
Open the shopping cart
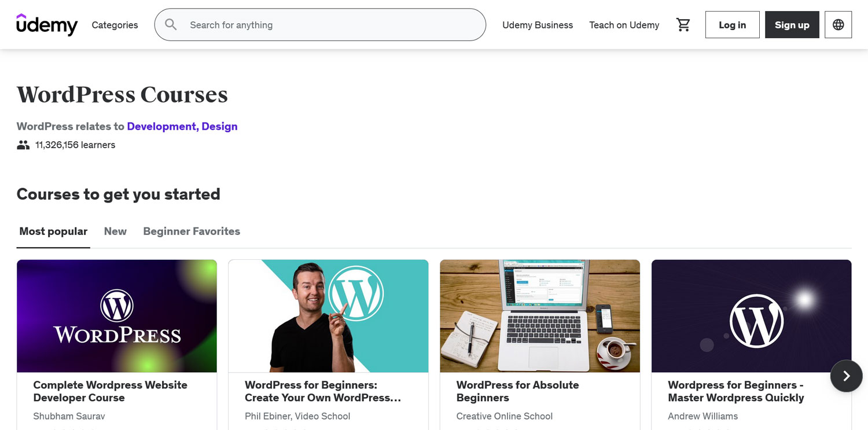[683, 25]
